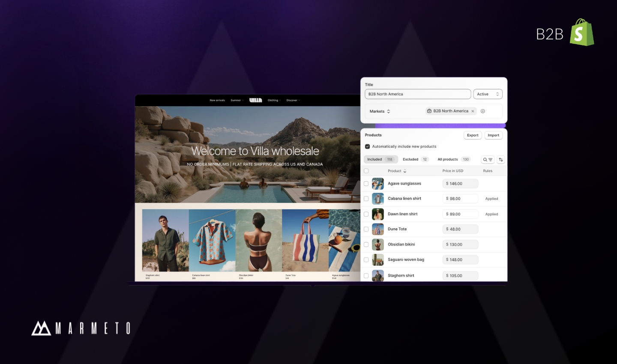Click the Dune Tote product thumbnail

378,229
